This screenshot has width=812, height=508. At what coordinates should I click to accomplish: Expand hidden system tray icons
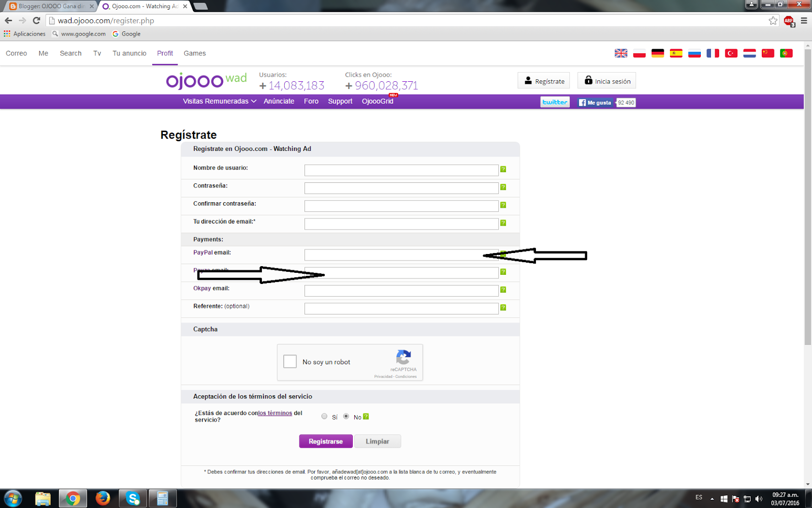pos(713,498)
